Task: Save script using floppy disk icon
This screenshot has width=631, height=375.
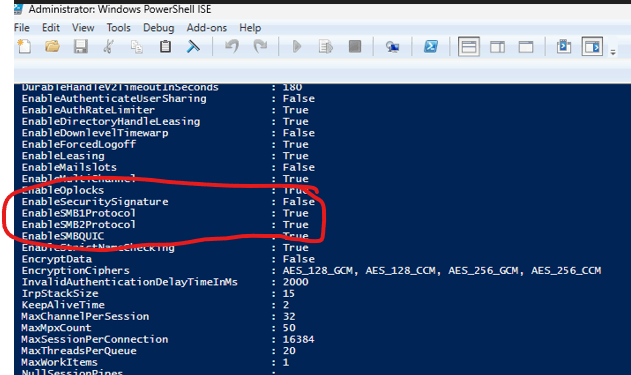Action: [80, 47]
